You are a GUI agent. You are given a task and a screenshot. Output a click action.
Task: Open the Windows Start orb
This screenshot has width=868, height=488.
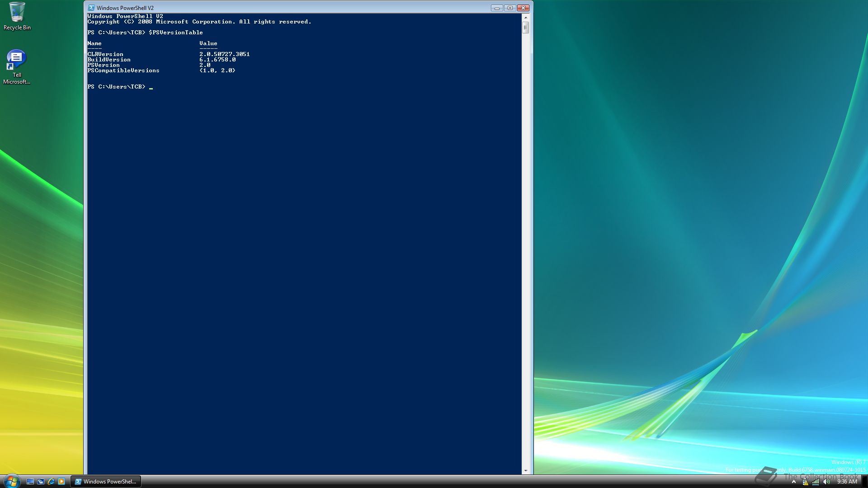point(11,481)
